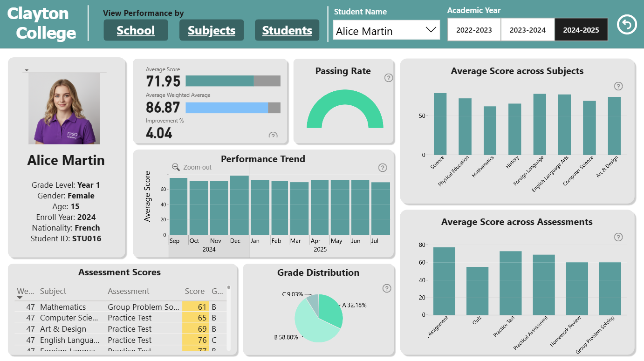The height and width of the screenshot is (361, 644).
Task: Open help icon for Average Score across Assessments
Action: [x=618, y=237]
